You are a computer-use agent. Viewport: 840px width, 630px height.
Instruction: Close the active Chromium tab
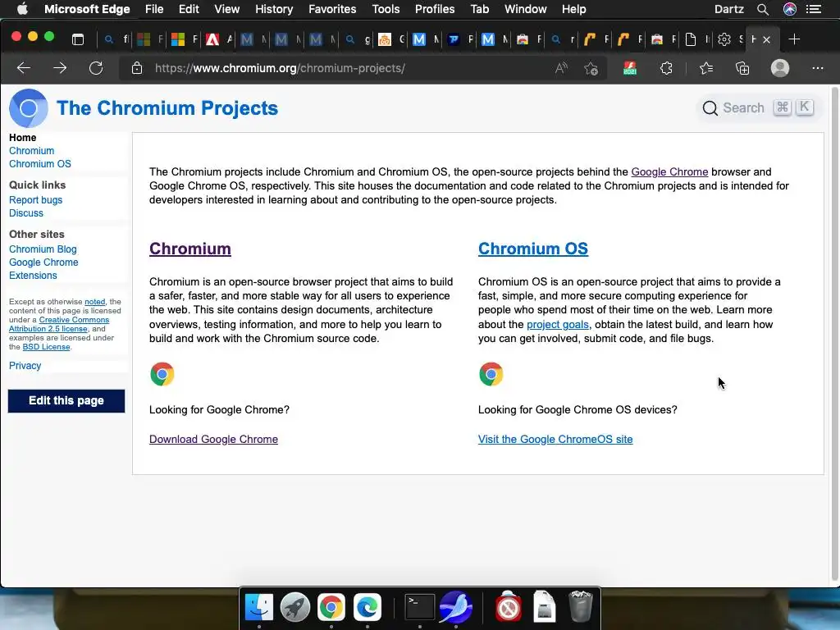(767, 39)
